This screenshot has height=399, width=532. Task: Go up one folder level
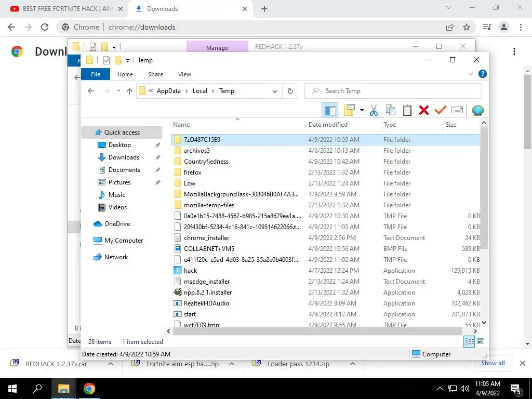(x=129, y=91)
